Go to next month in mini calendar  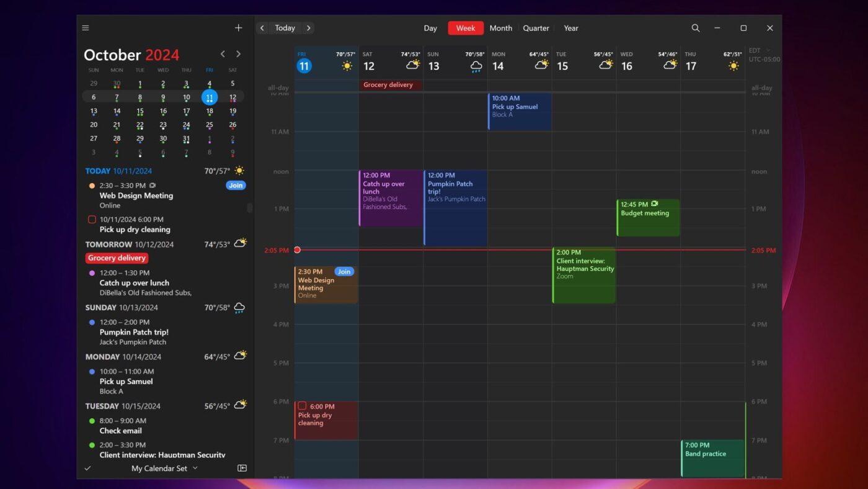[x=238, y=54]
